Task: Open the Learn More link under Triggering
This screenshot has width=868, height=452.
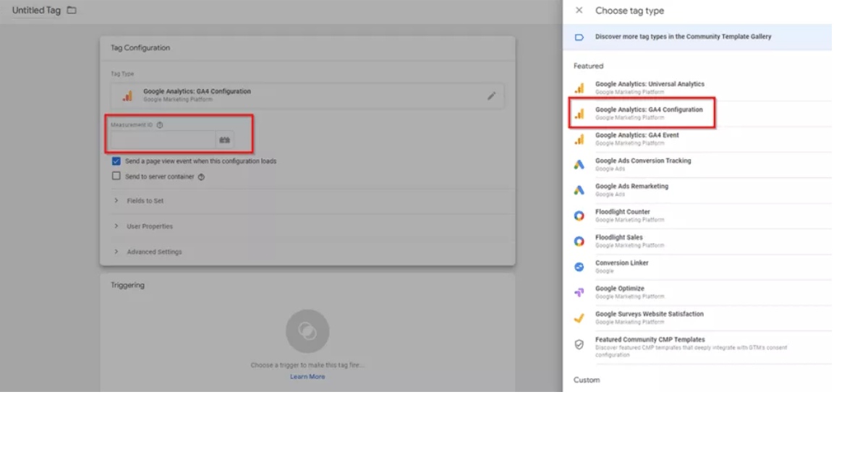Action: 307,377
